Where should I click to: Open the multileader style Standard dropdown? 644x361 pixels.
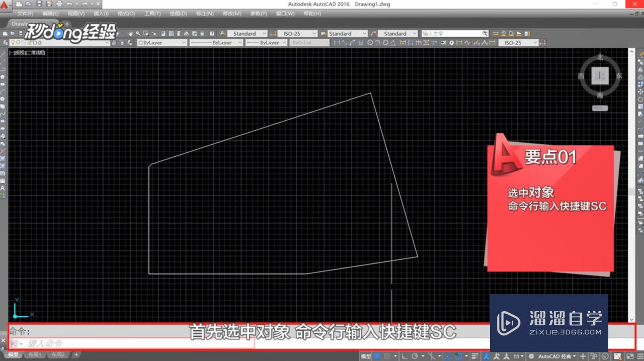point(397,34)
